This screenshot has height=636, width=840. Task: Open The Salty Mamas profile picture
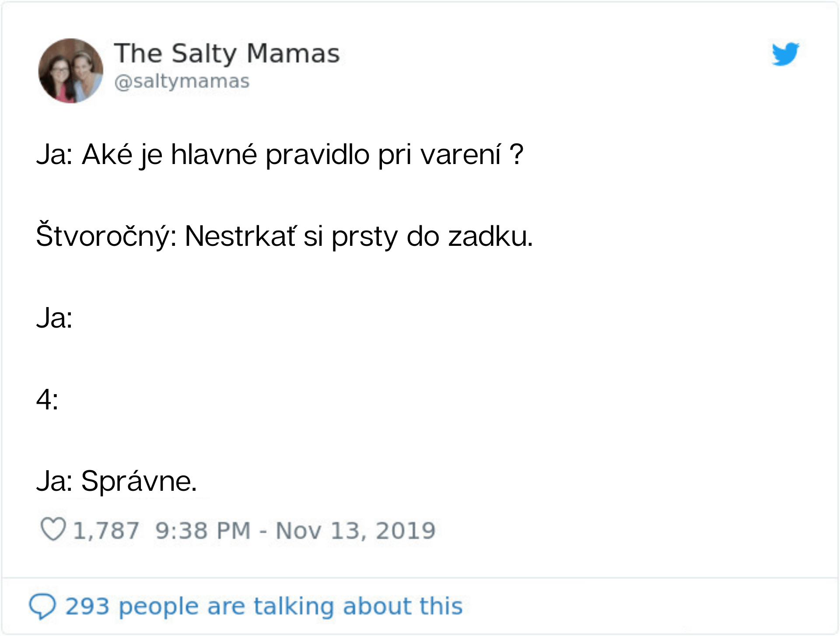[x=71, y=71]
